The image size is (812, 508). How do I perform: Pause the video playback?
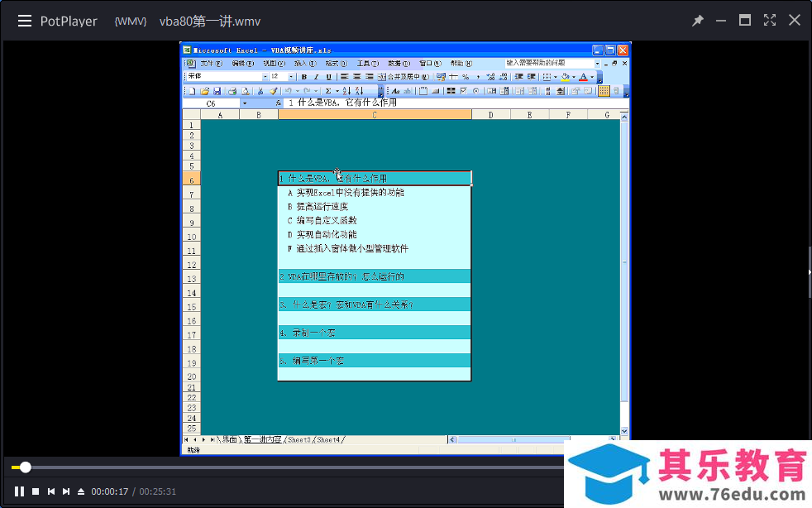tap(19, 491)
